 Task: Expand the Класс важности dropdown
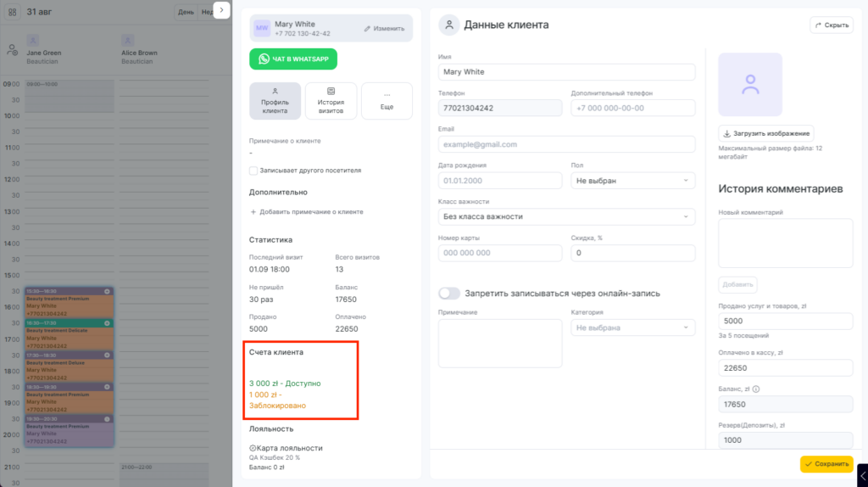[x=566, y=216]
